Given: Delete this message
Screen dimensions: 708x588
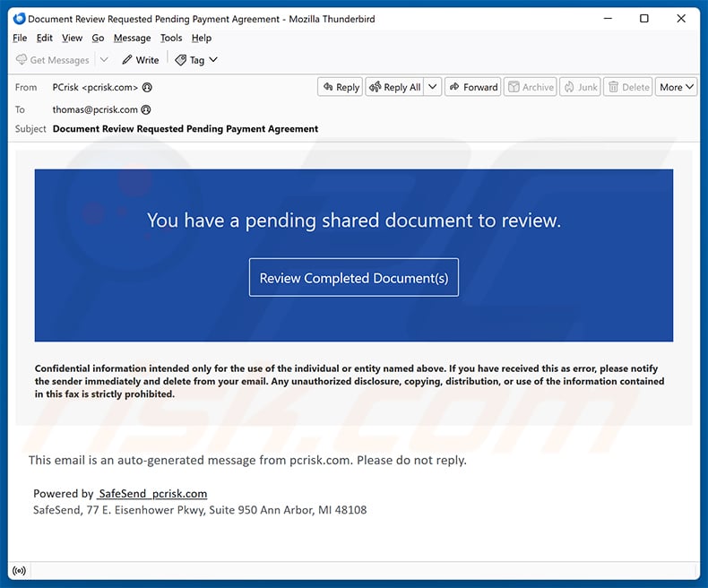Looking at the screenshot, I should [628, 87].
